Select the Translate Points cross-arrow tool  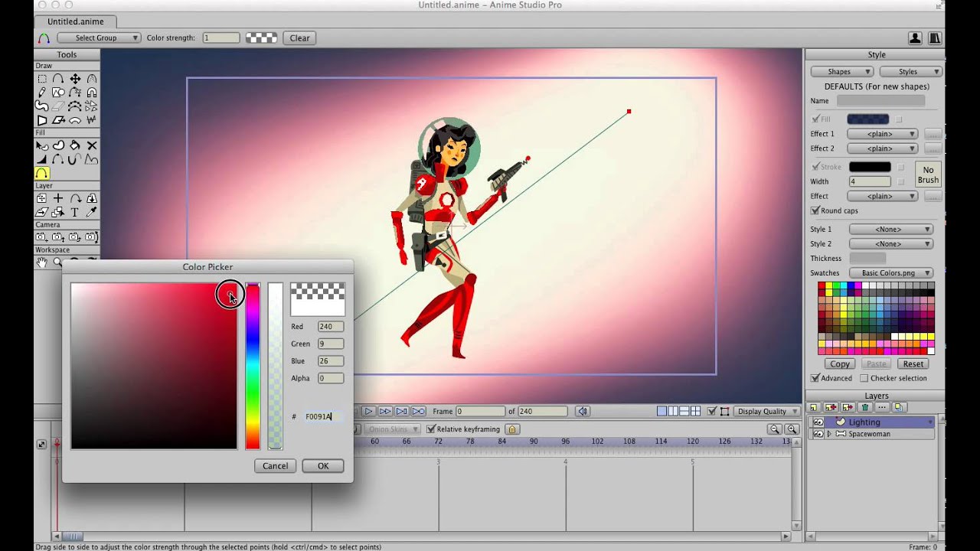pyautogui.click(x=75, y=79)
